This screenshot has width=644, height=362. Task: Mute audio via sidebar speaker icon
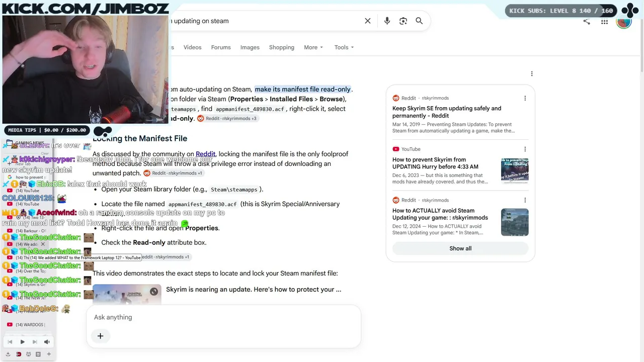[47, 342]
